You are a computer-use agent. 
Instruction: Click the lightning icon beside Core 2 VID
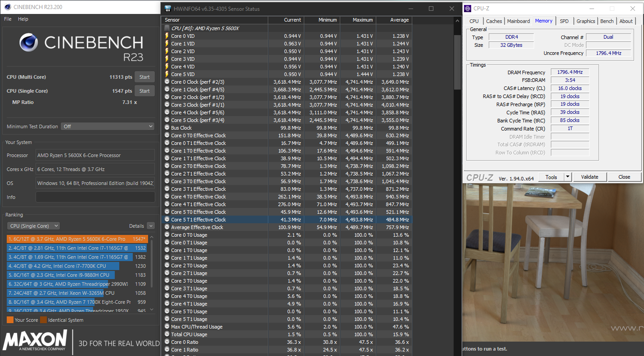tap(167, 51)
